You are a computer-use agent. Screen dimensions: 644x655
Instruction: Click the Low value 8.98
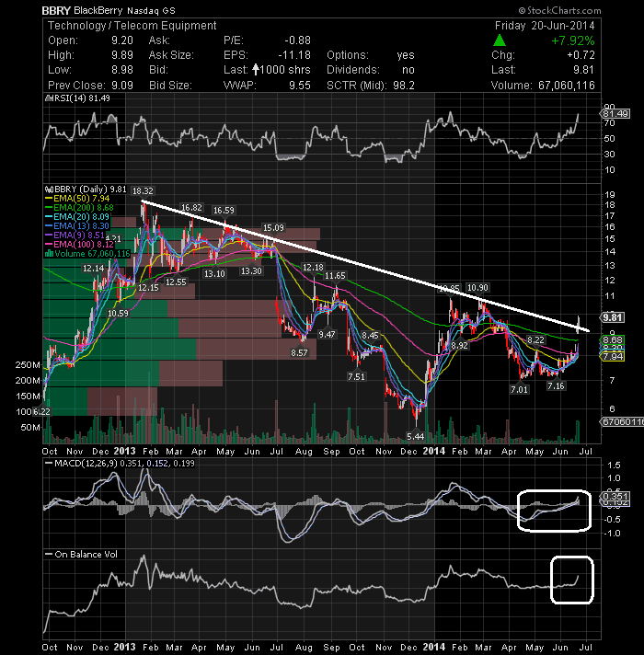tap(122, 70)
